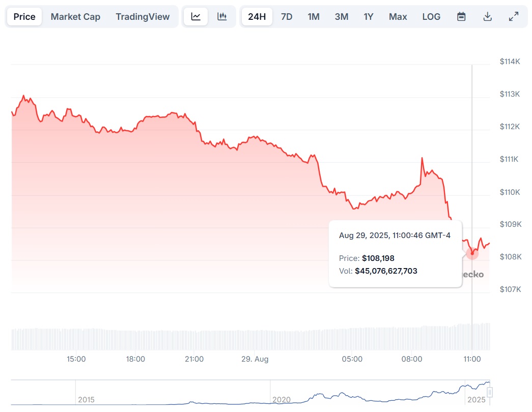Select the 1M time range
Viewport: 532px width, 412px height.
(314, 17)
